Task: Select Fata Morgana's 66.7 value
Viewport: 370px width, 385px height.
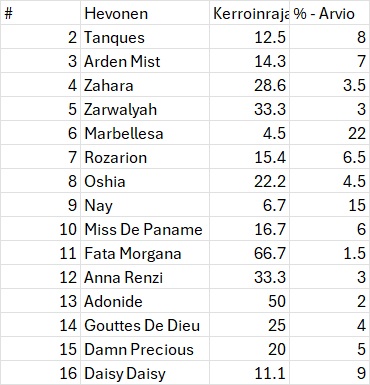Action: [249, 253]
